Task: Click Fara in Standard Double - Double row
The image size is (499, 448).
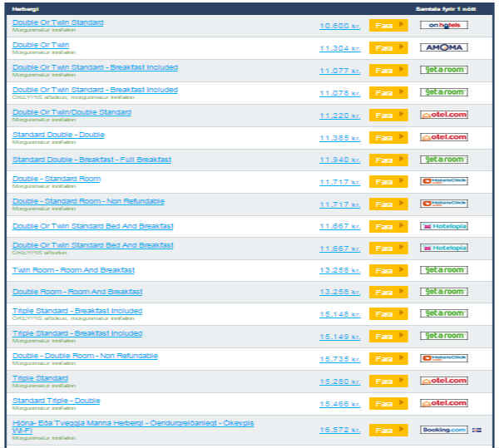Action: (x=388, y=137)
